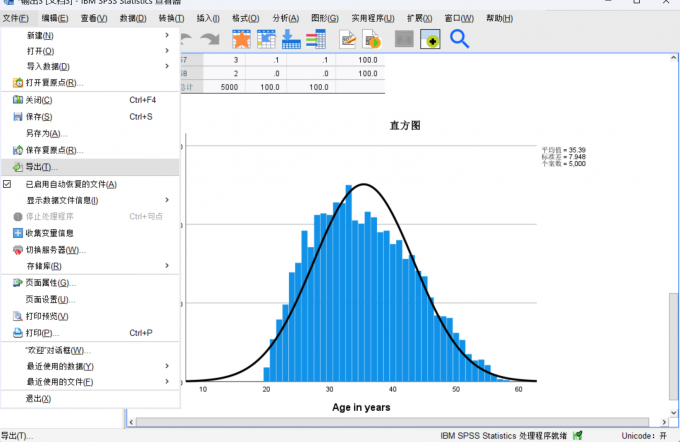
Task: Click the Save floppy disk menu icon
Action: click(18, 117)
